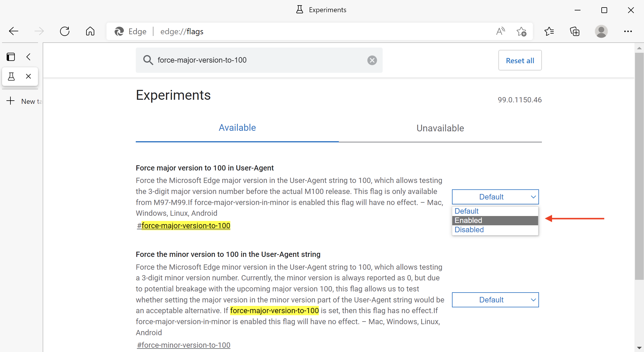644x352 pixels.
Task: Choose Disabled option in dropdown list
Action: 495,230
